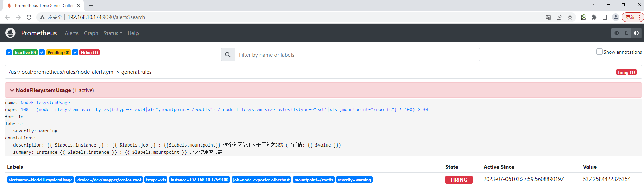Open the translate page icon
This screenshot has height=195, width=644.
pos(548,17)
